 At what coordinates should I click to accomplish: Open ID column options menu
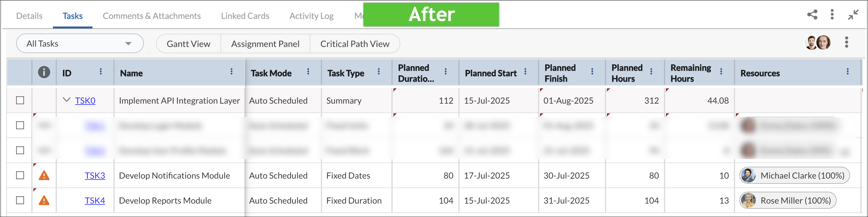pos(100,72)
